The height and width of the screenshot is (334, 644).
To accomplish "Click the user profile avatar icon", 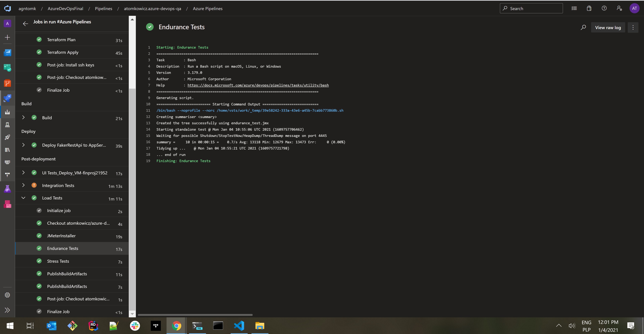I will coord(634,8).
